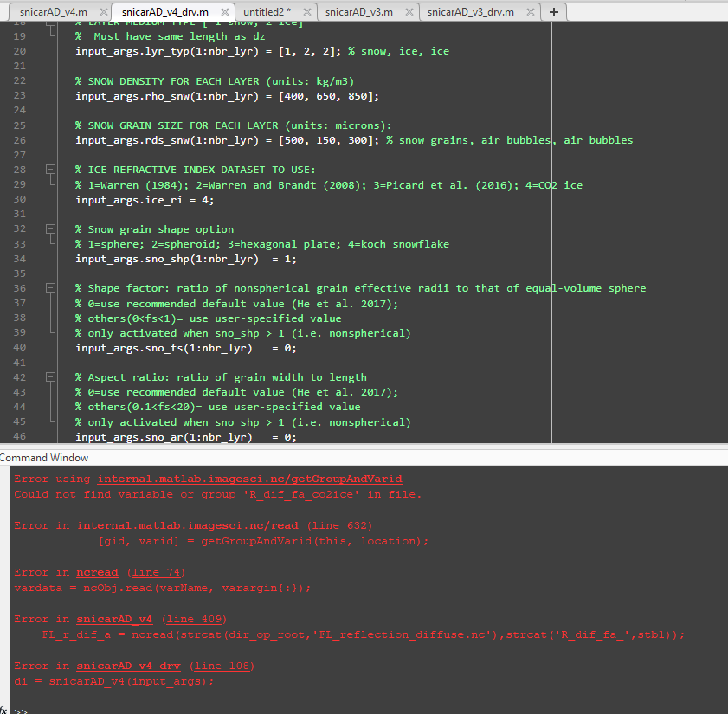728x714 pixels.
Task: Click the fx icon beside the command prompt
Action: tap(6, 708)
